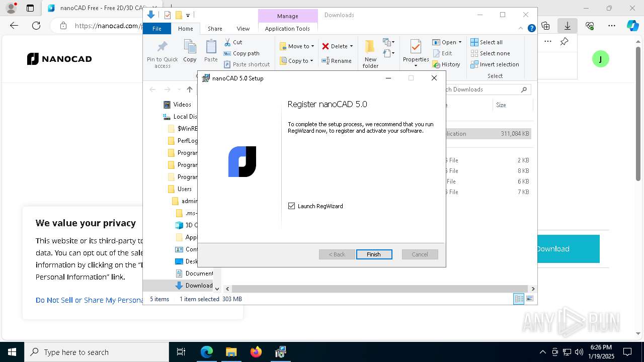The image size is (644, 362).
Task: Show hidden system tray icons
Action: point(542,352)
